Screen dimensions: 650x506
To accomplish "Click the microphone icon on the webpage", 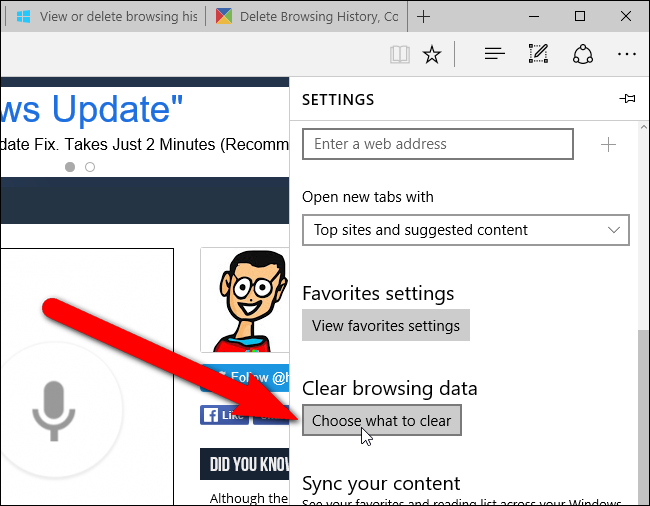I will [x=54, y=410].
